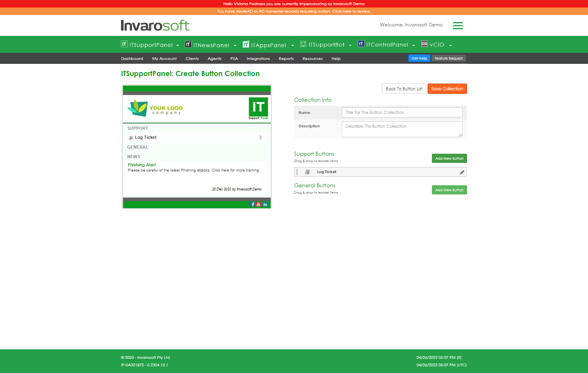Click the 'Collection Info' heading
This screenshot has height=373, width=588.
[313, 100]
